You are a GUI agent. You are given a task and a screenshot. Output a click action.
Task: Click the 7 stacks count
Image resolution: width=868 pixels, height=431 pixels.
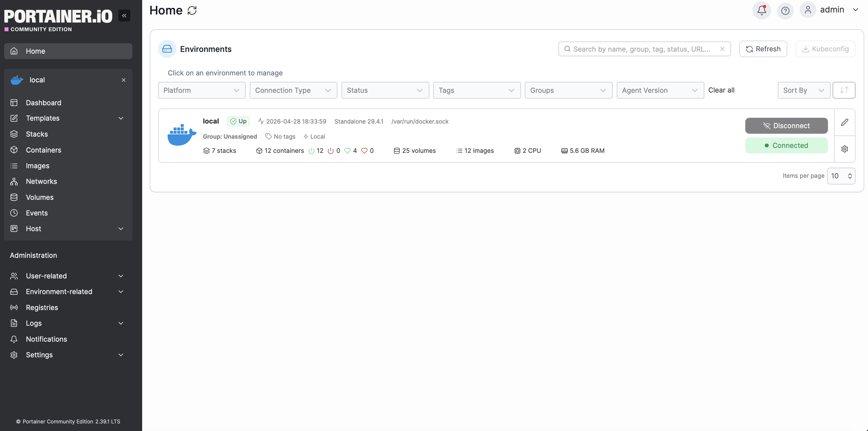(220, 151)
